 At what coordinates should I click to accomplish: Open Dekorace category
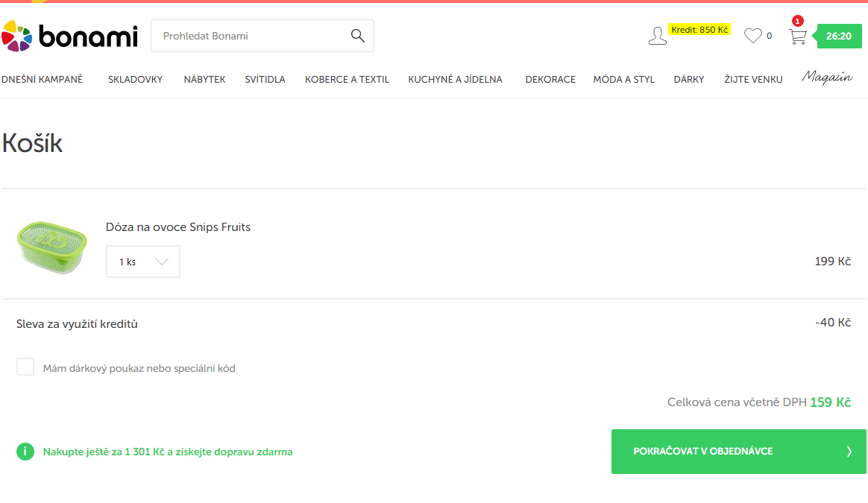550,79
